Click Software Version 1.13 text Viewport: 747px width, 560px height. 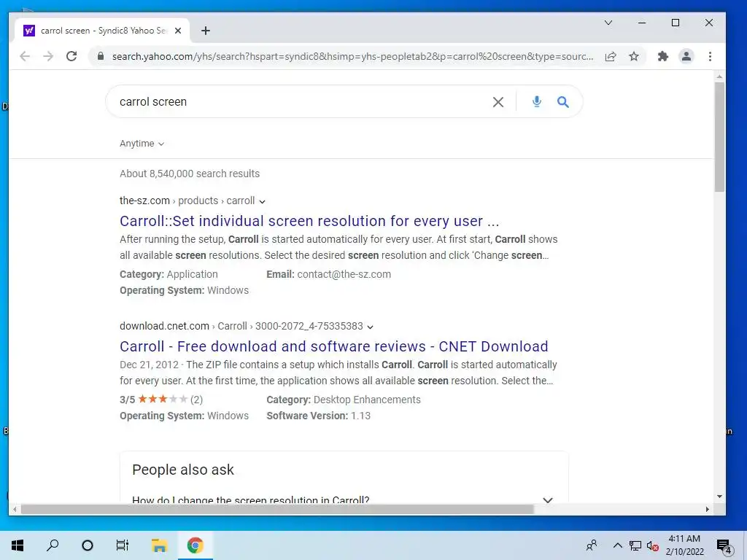[318, 416]
